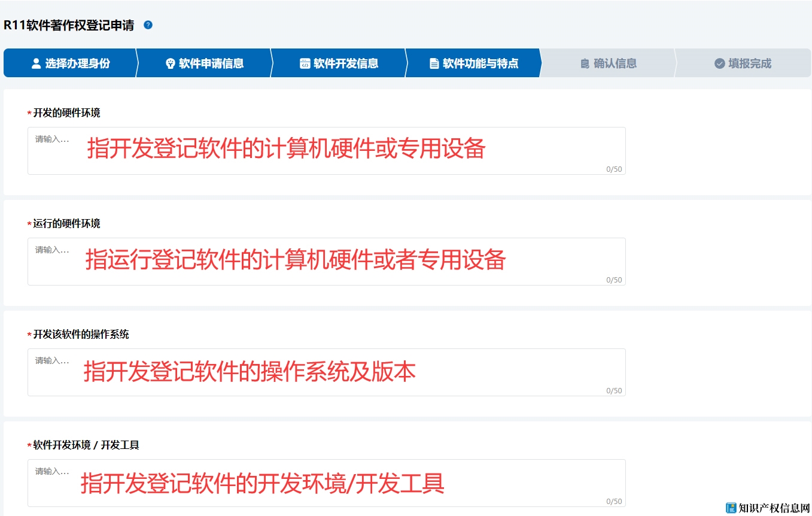Image resolution: width=812 pixels, height=516 pixels.
Task: Click the R11软件著作权登记申请 page title
Action: 69,25
